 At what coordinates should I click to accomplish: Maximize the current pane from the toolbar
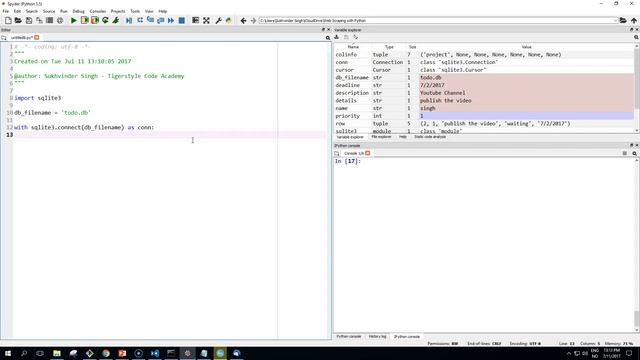pos(196,20)
